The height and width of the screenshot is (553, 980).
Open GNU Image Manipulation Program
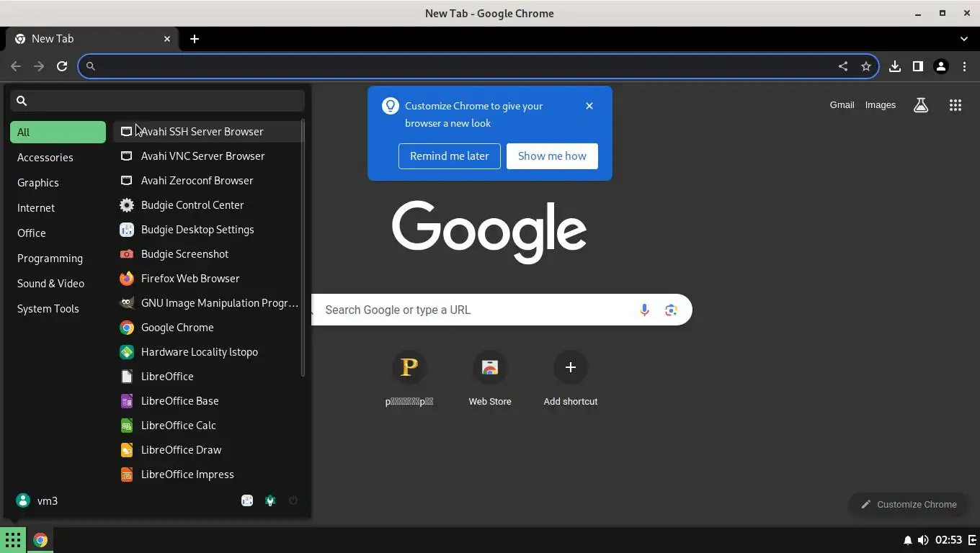click(x=208, y=302)
